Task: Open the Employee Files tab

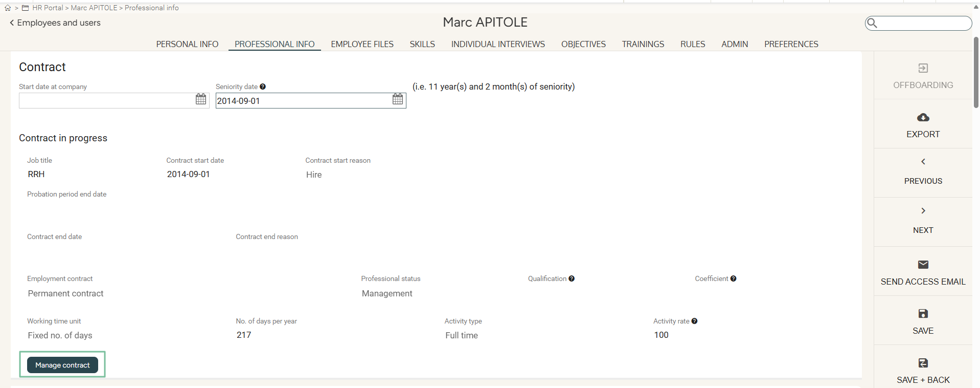Action: click(362, 45)
